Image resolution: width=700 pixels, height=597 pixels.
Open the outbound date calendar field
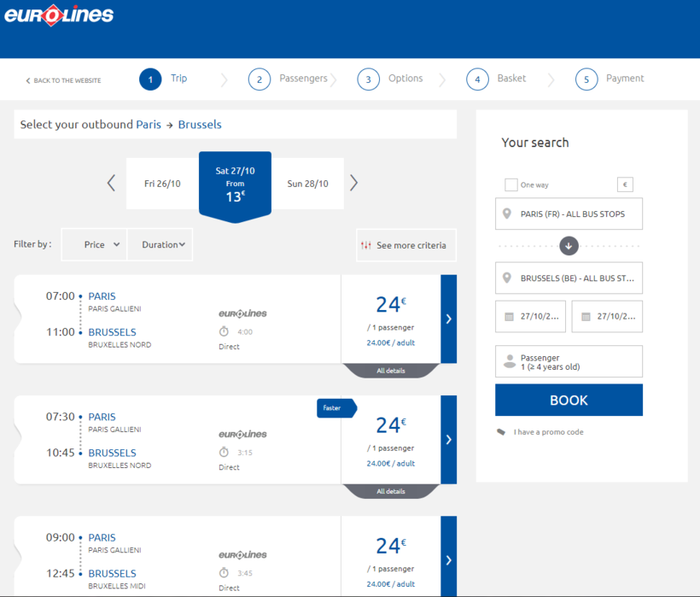pyautogui.click(x=530, y=316)
